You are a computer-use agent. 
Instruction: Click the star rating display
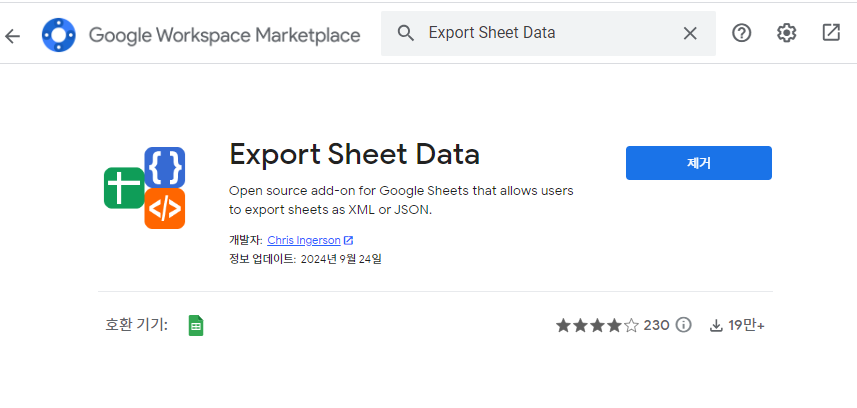point(597,326)
